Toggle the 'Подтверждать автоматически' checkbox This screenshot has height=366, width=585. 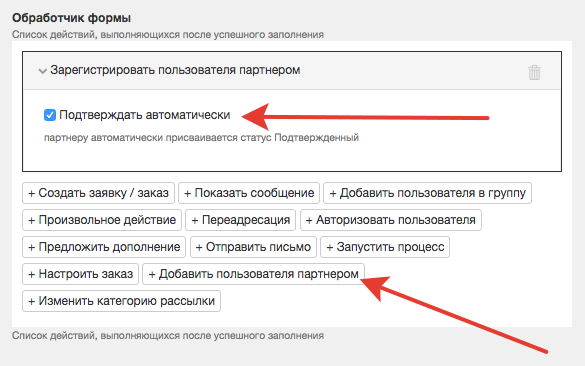50,115
